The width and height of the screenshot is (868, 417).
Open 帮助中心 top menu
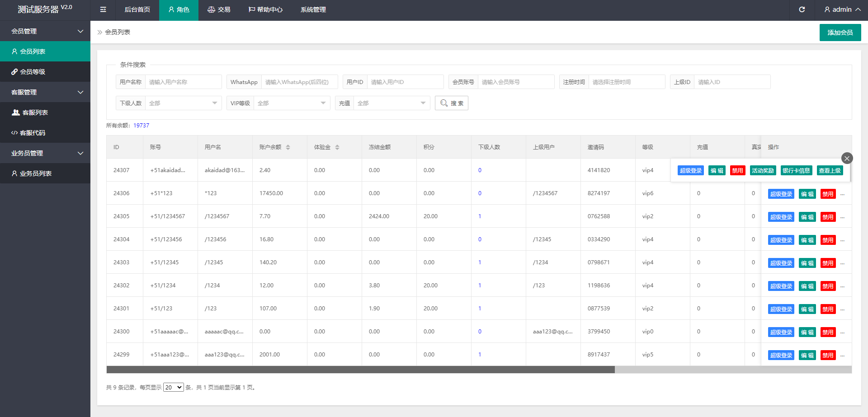[x=265, y=9]
